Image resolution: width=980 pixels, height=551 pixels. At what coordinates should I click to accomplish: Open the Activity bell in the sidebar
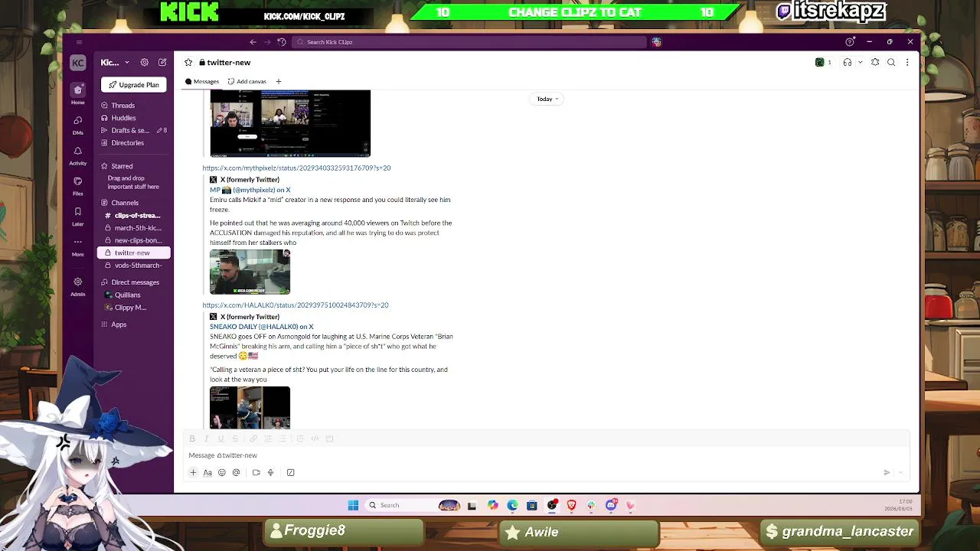pyautogui.click(x=77, y=155)
